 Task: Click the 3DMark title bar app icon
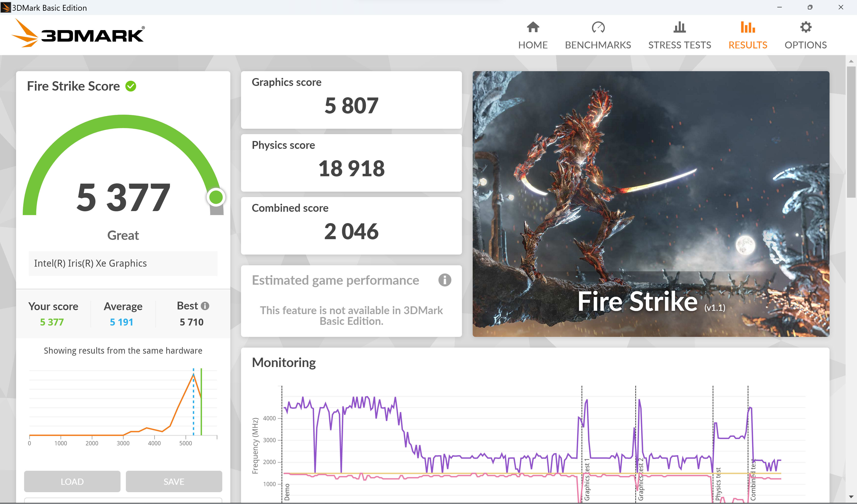(5, 8)
